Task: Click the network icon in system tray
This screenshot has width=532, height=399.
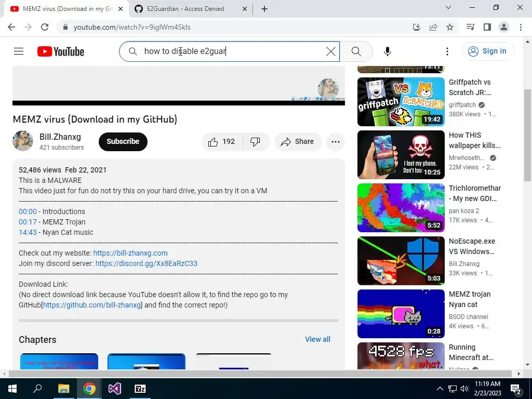Action: coord(453,389)
